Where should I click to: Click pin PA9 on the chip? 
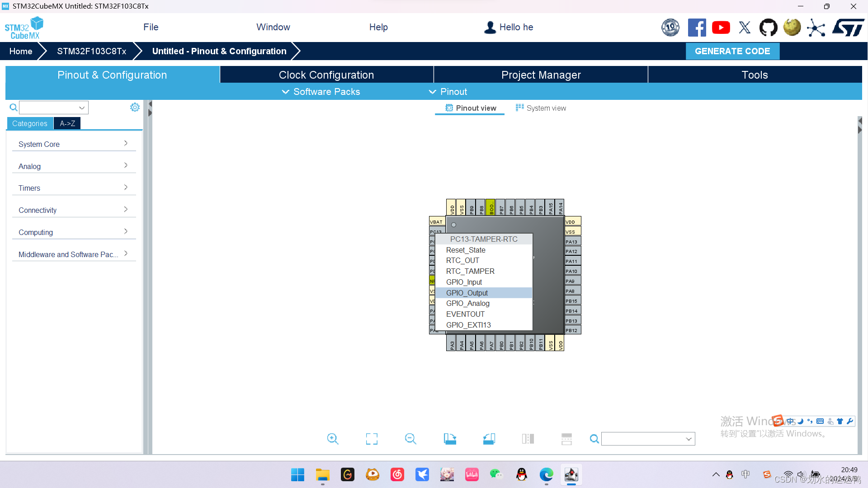point(573,281)
